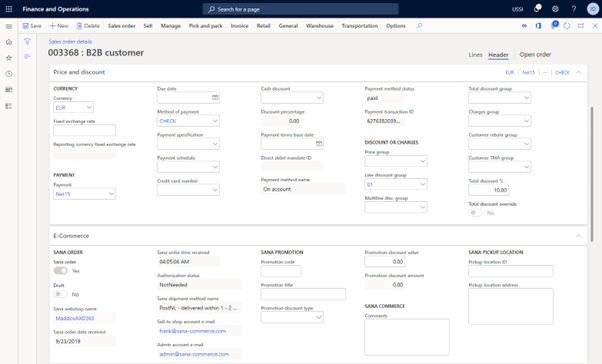Click the Fixed exchange rate field
The height and width of the screenshot is (364, 602).
(x=84, y=130)
